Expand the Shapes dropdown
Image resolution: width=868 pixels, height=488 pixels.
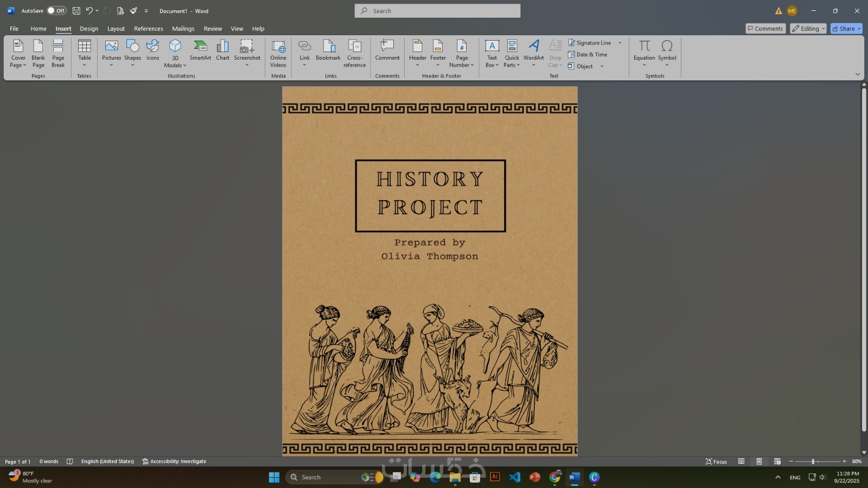click(x=132, y=53)
